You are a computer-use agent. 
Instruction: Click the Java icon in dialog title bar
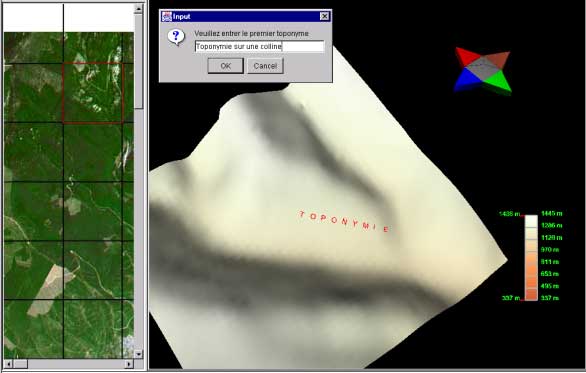coord(166,16)
